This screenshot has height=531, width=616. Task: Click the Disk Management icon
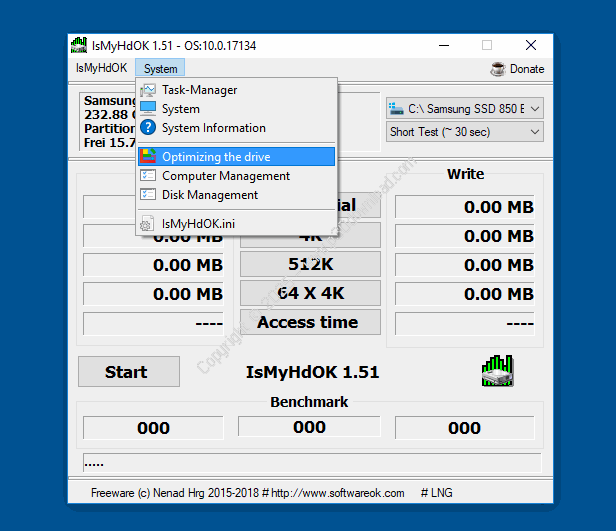[148, 195]
